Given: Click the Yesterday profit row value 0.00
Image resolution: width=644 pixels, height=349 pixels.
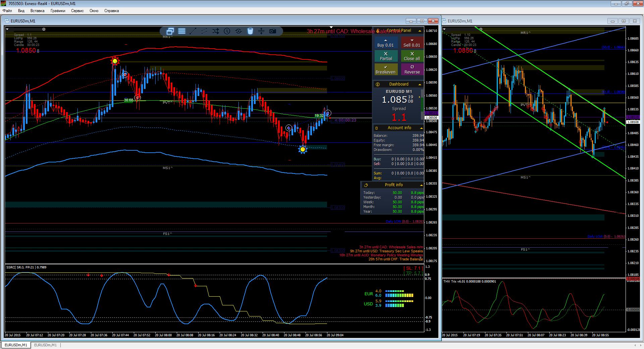Looking at the screenshot, I should coord(398,197).
